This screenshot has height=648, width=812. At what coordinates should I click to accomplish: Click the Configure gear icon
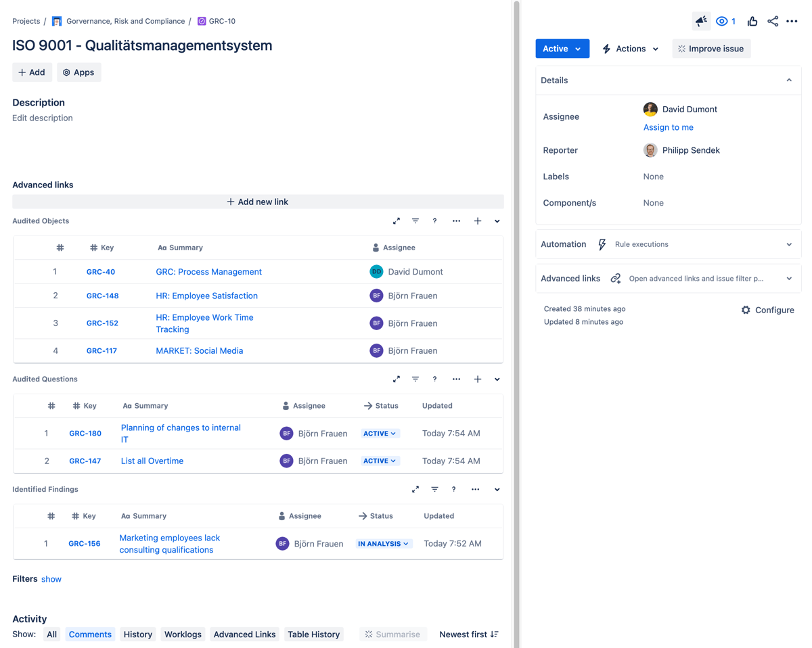pyautogui.click(x=746, y=310)
